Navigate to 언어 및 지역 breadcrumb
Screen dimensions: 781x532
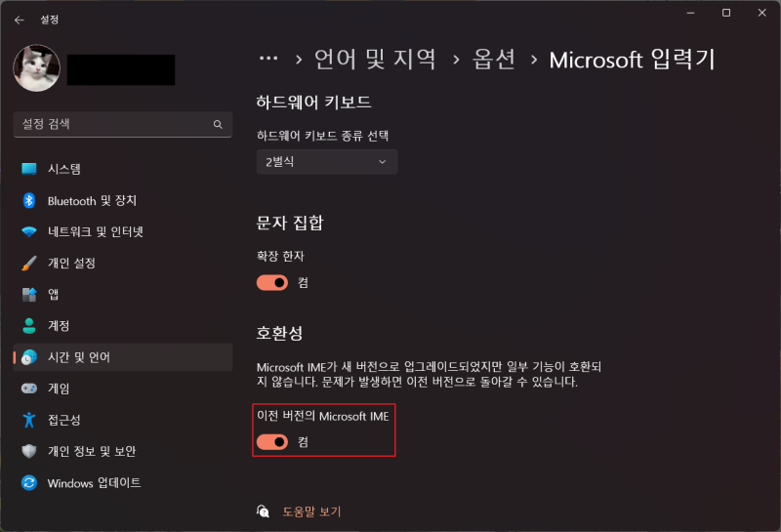point(375,60)
